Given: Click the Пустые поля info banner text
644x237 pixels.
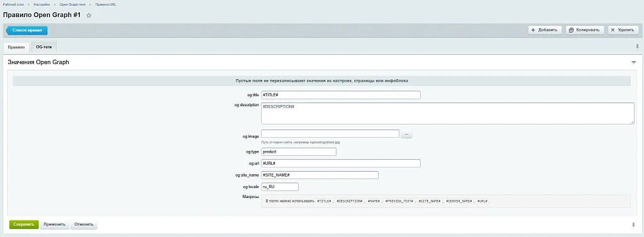Looking at the screenshot, I should (321, 81).
